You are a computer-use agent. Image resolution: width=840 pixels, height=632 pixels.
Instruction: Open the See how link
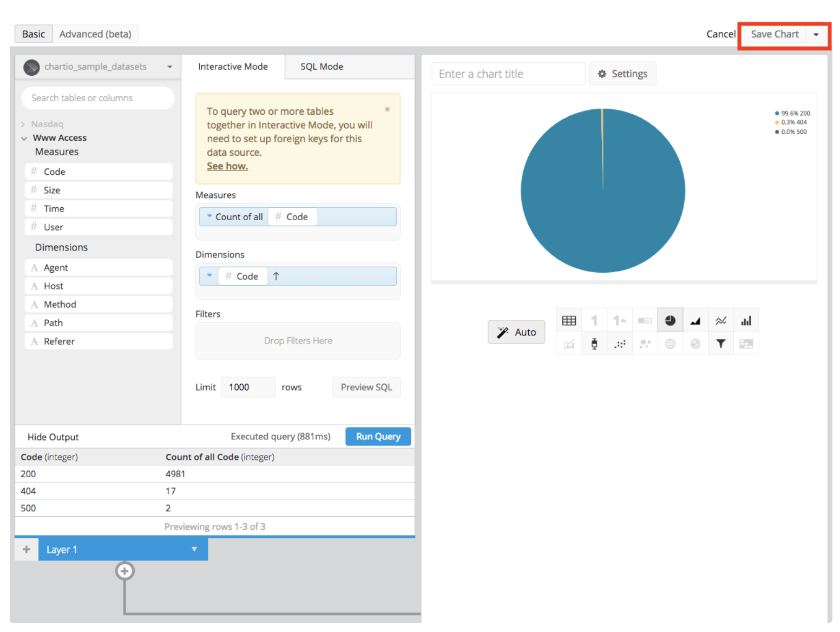click(x=227, y=166)
